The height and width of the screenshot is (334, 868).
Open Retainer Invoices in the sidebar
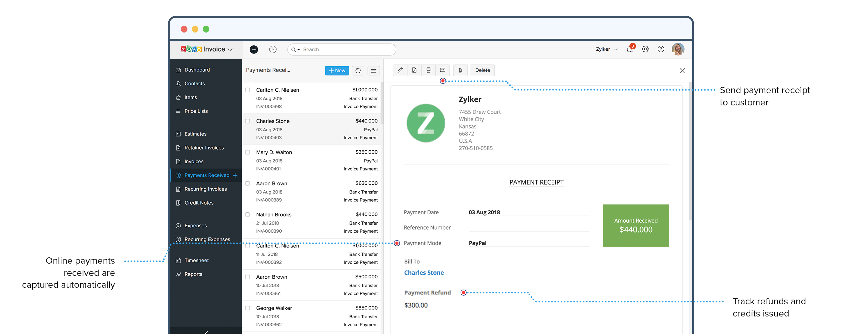click(206, 148)
